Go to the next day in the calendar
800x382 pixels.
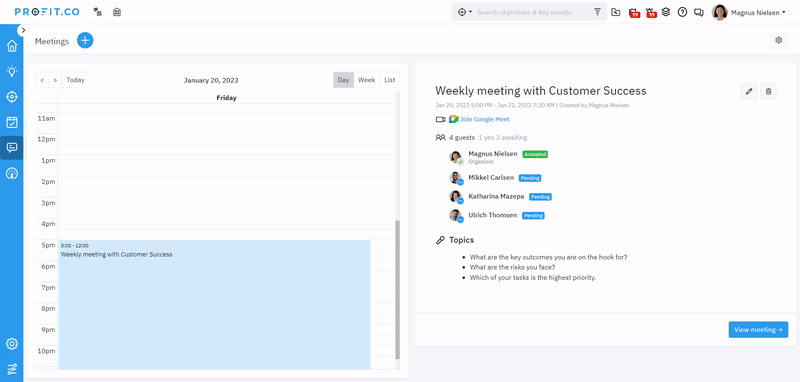55,80
